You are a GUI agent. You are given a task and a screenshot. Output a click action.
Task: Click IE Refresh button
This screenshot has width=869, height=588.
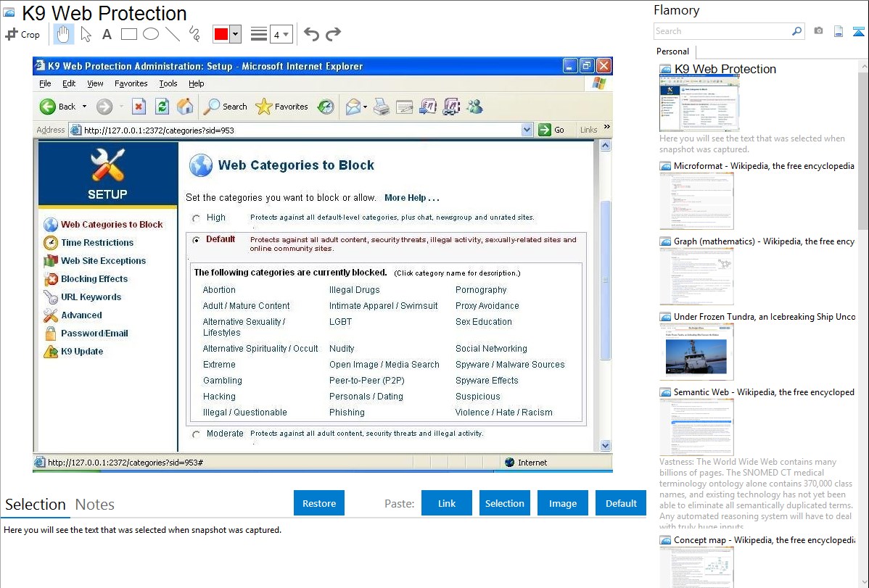coord(162,107)
